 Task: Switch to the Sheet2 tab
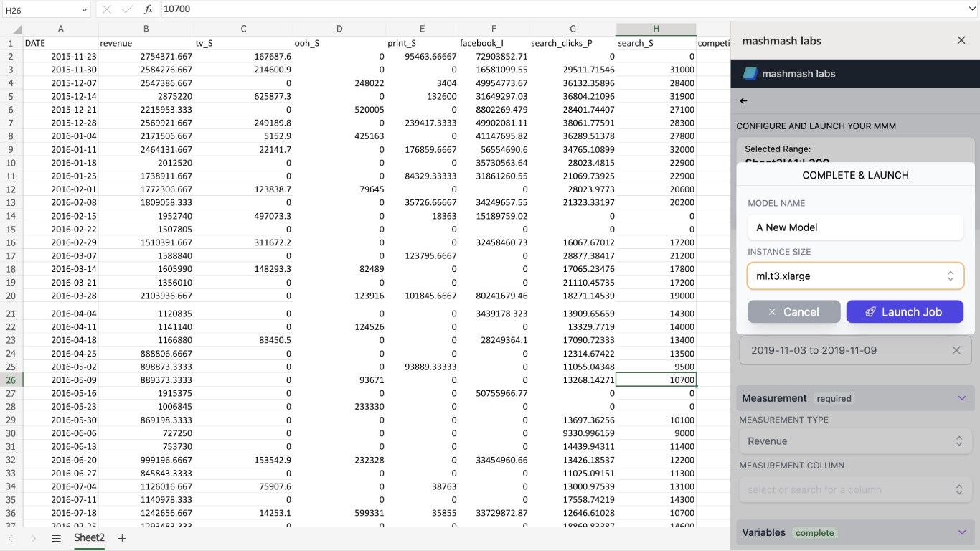click(x=89, y=538)
